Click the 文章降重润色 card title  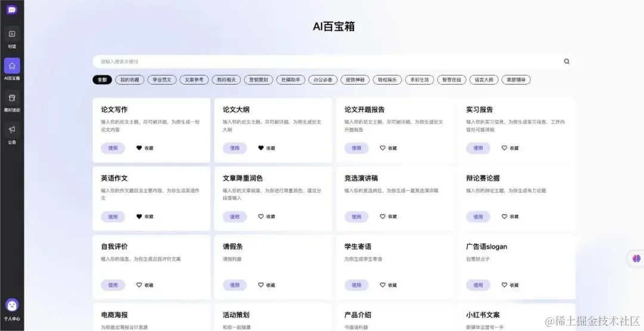(243, 178)
